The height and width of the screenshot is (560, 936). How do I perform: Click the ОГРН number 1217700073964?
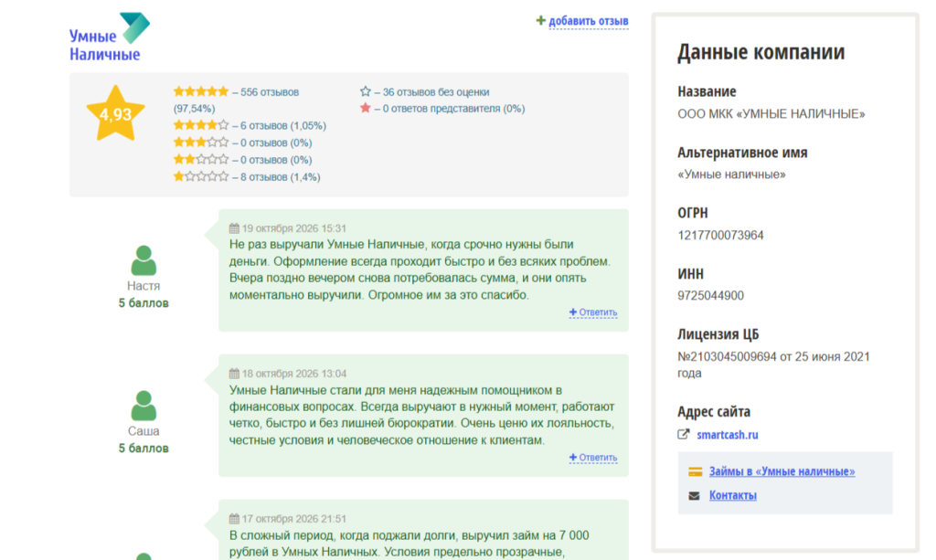coord(720,236)
